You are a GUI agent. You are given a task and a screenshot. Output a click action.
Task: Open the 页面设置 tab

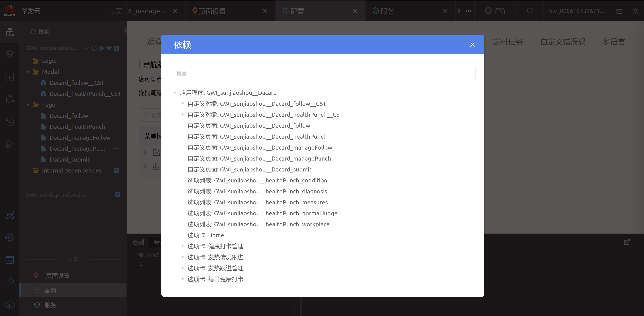[212, 11]
